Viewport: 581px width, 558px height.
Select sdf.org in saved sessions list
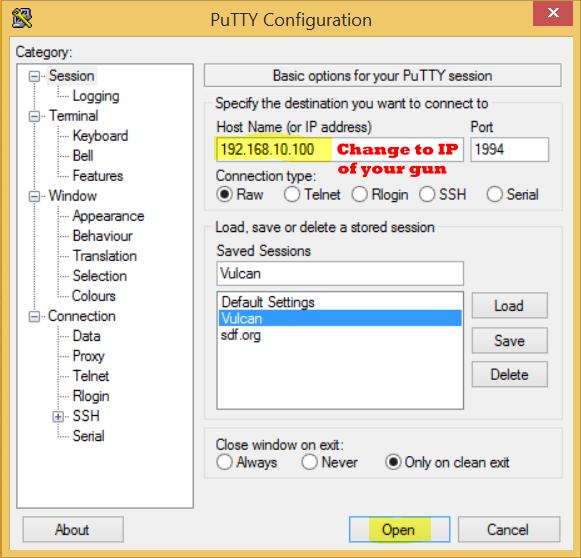[x=340, y=335]
